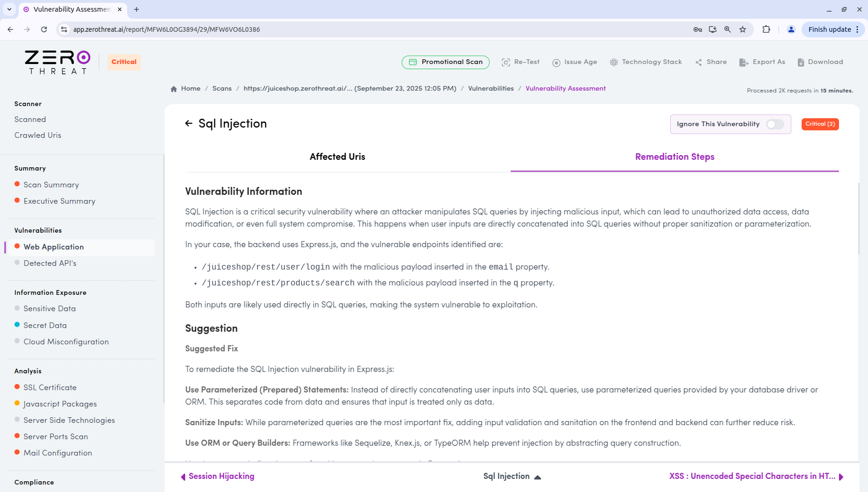Collapse Sql Injection using the caret
The width and height of the screenshot is (868, 492).
point(538,477)
